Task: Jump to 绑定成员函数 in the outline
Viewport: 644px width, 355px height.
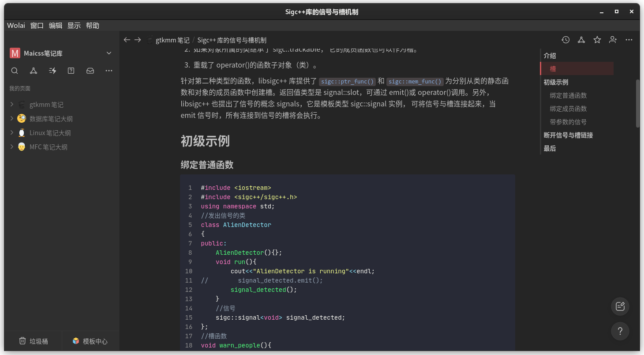Action: [x=568, y=109]
